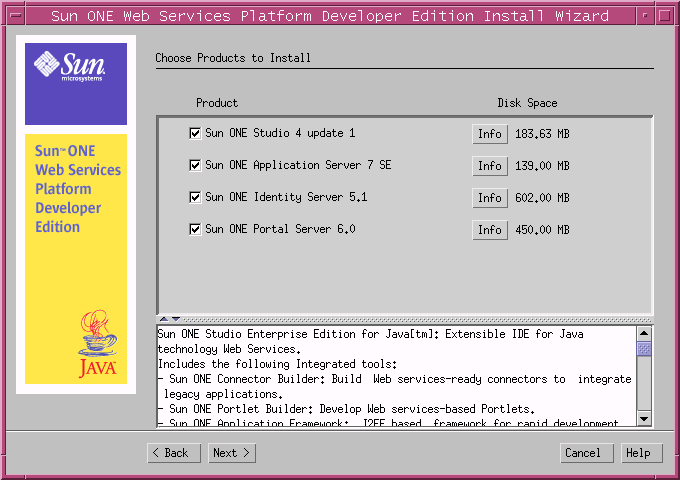Expand split pane with the down triangle
This screenshot has width=680, height=480.
pos(176,319)
